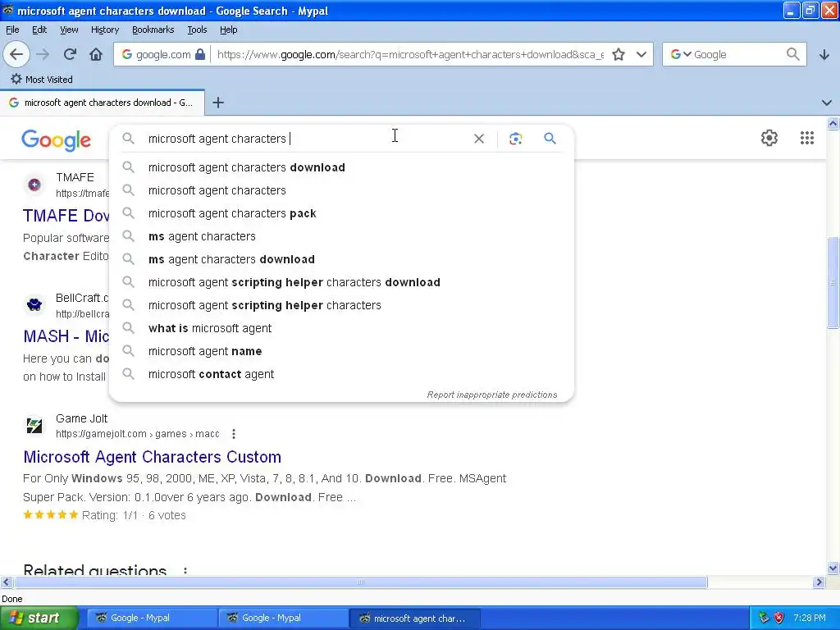Viewport: 840px width, 630px height.
Task: Open Google quick settings gear
Action: click(x=769, y=138)
